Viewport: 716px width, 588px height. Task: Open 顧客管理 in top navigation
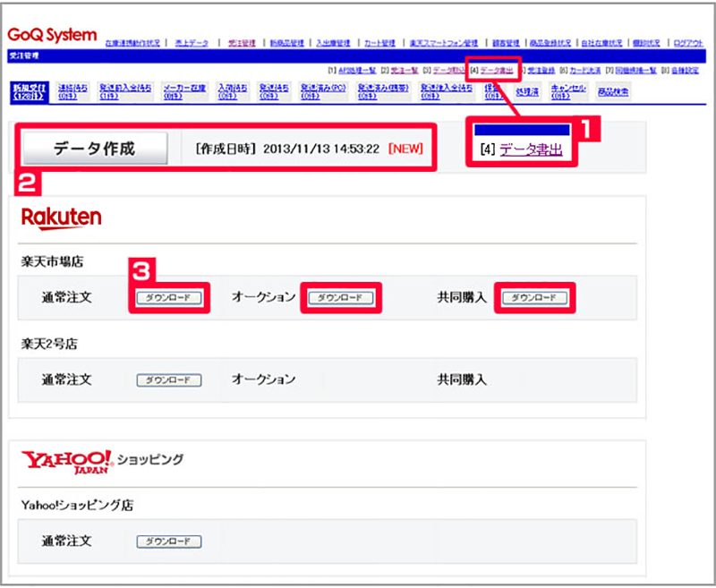506,43
